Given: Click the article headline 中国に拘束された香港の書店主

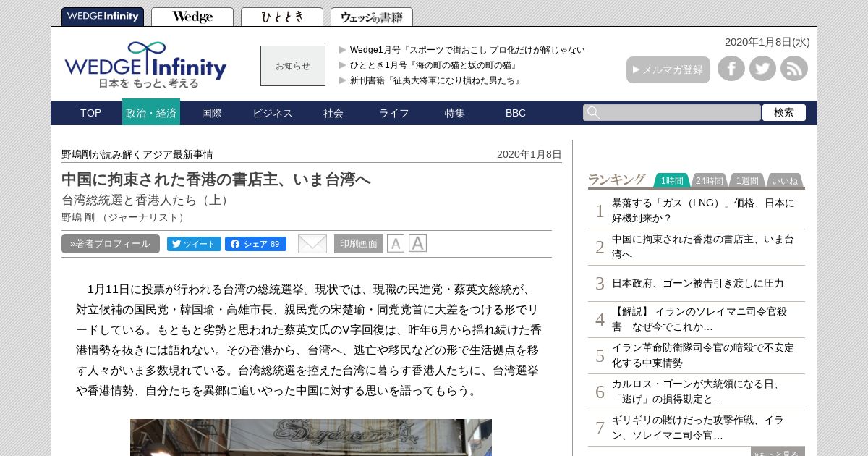Looking at the screenshot, I should point(216,180).
